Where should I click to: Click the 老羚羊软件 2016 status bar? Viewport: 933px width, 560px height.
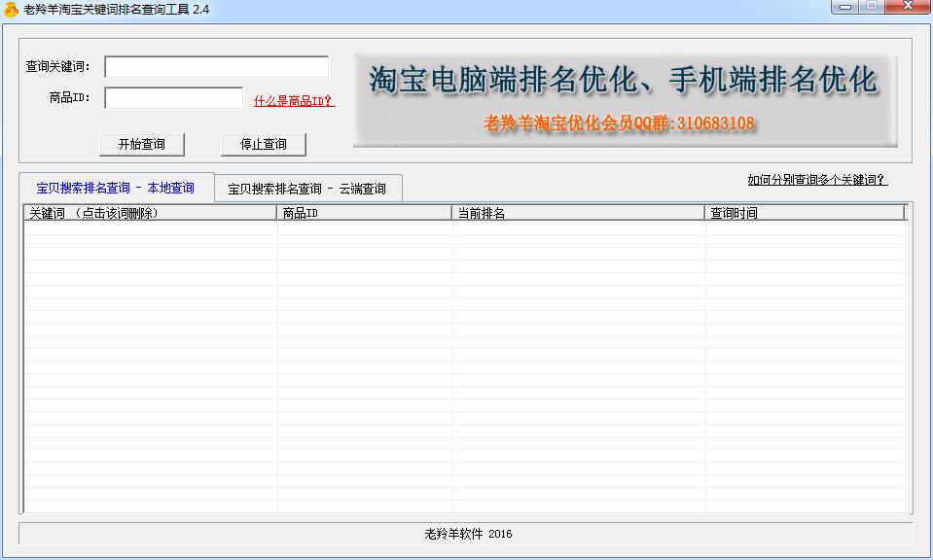tap(466, 534)
